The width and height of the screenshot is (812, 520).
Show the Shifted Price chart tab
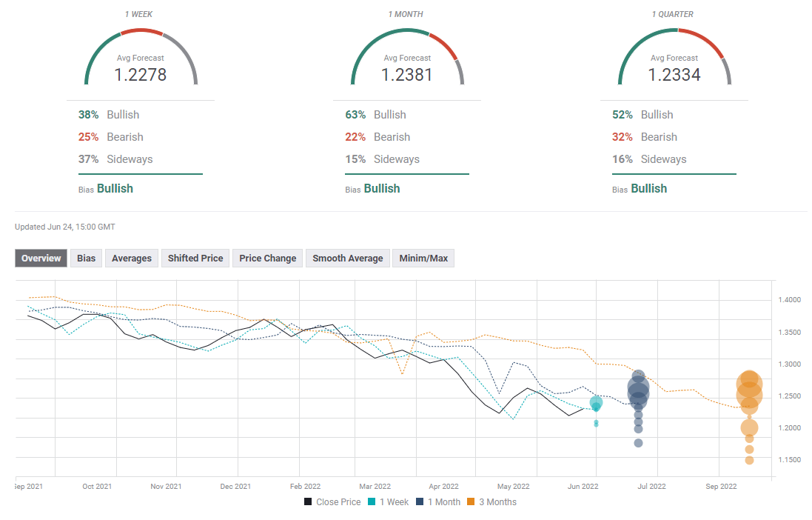pos(195,259)
